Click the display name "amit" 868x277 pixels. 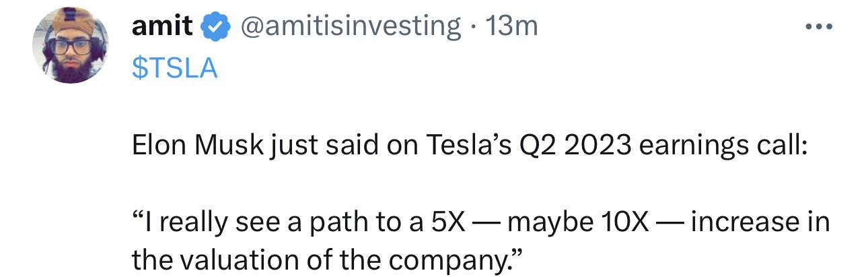163,26
